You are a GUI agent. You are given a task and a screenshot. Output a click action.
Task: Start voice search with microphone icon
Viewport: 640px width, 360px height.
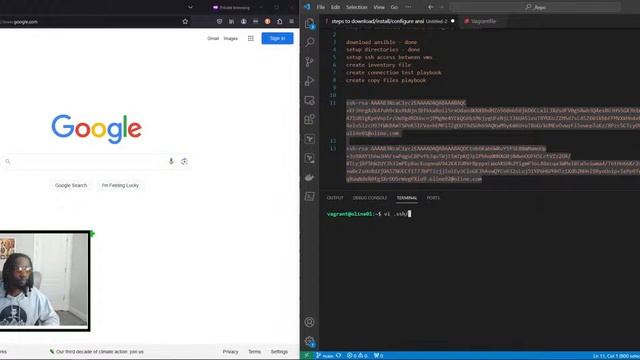171,162
